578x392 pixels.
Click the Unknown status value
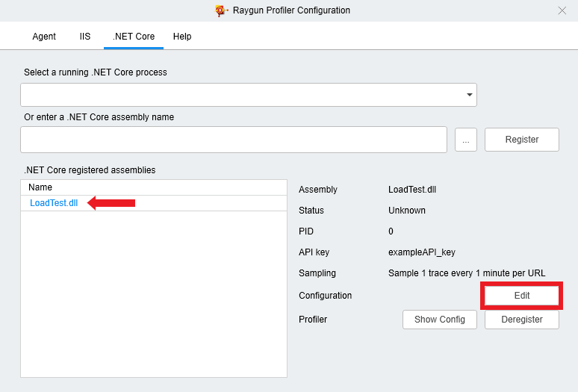(407, 211)
